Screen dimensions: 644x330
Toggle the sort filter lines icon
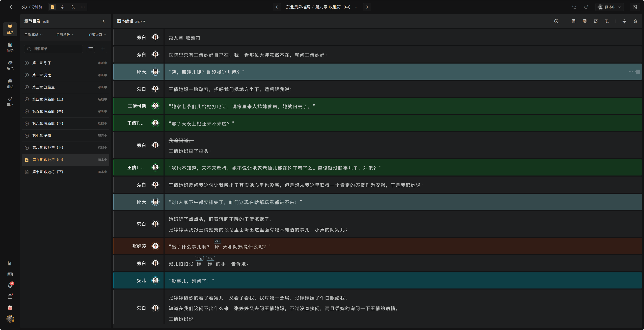tap(91, 49)
